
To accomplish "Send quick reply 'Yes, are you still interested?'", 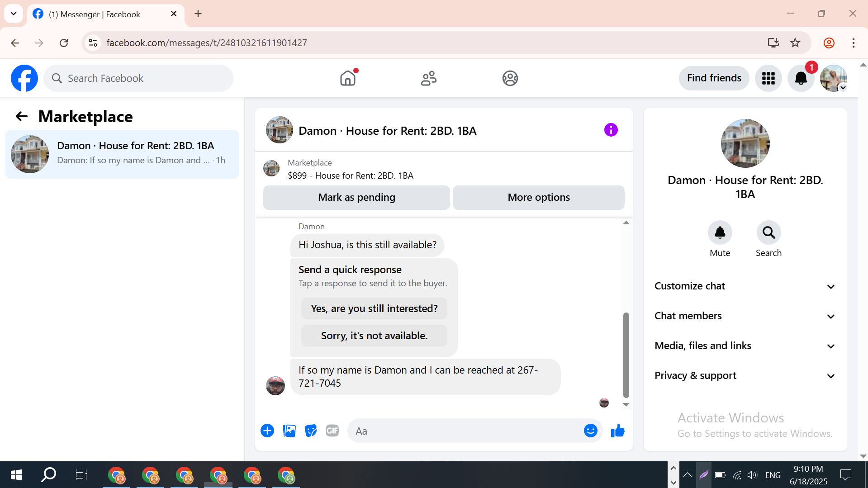I will (374, 308).
